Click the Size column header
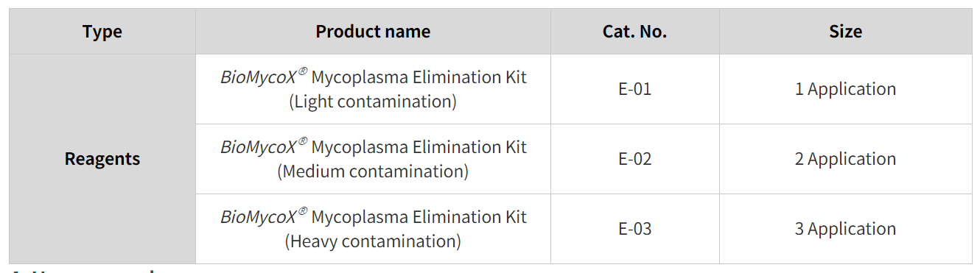Viewport: 980px width, 273px height. [x=845, y=32]
